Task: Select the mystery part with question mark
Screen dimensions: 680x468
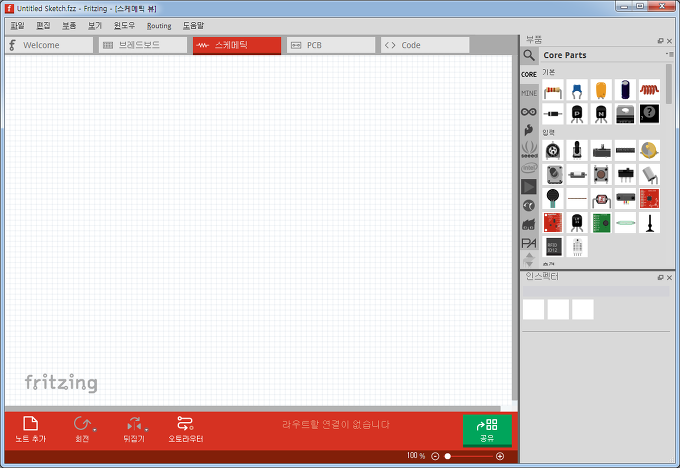Action: pos(649,114)
